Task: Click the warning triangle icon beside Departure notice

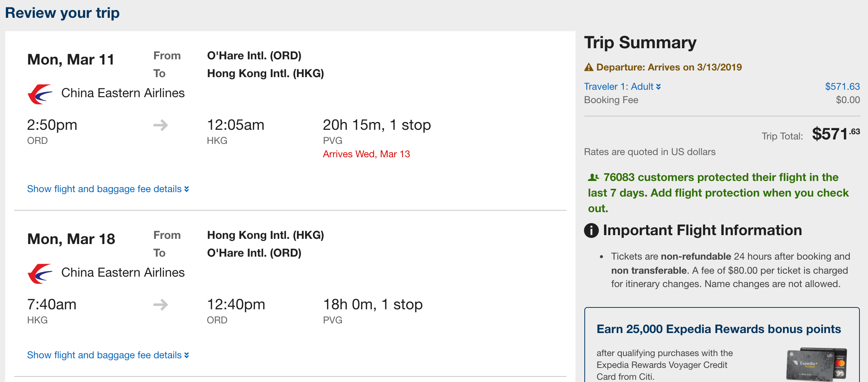Action: point(589,67)
